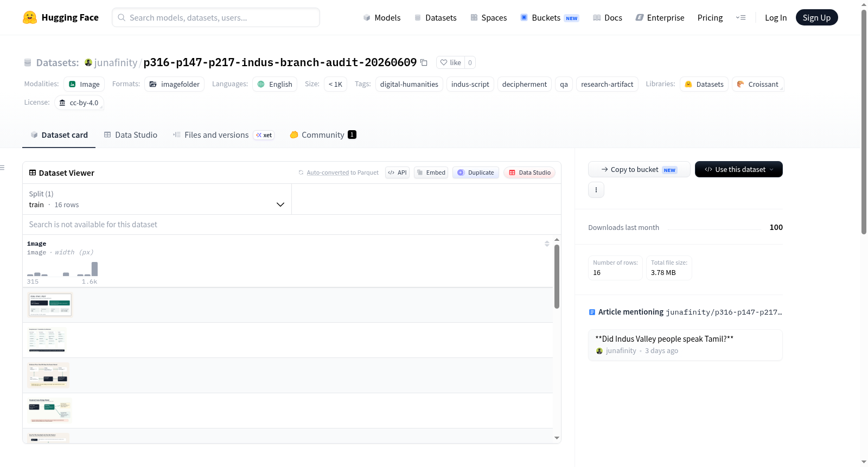The image size is (868, 467).
Task: Click the Auto-converted link
Action: point(328,172)
